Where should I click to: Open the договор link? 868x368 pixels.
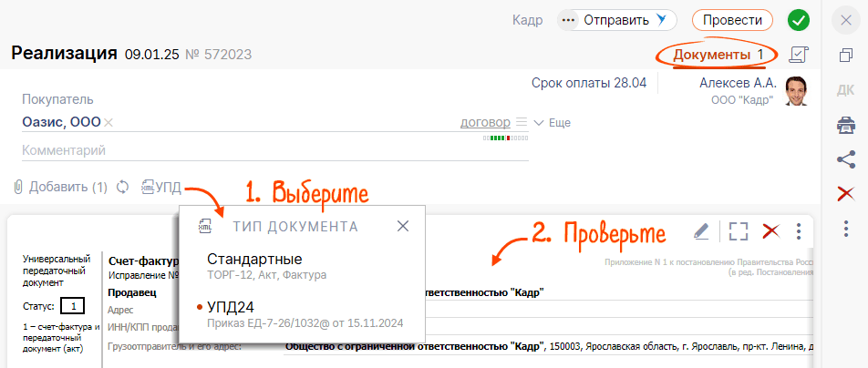pyautogui.click(x=485, y=122)
